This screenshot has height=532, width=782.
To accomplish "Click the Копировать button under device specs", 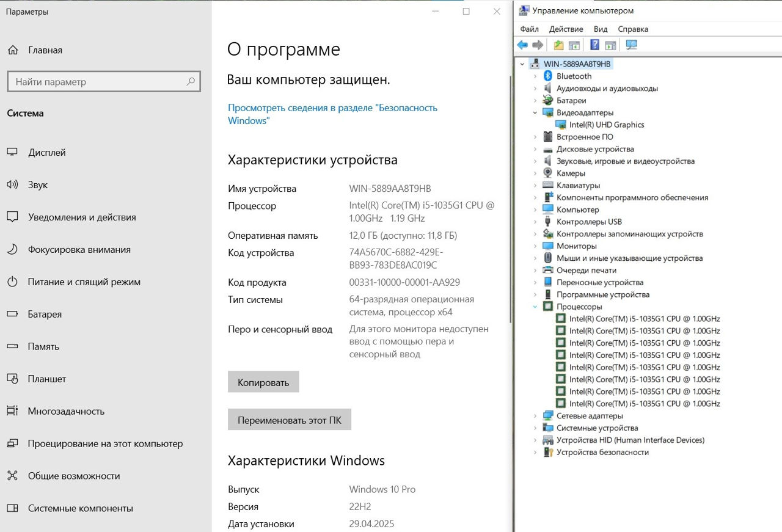I will [263, 382].
